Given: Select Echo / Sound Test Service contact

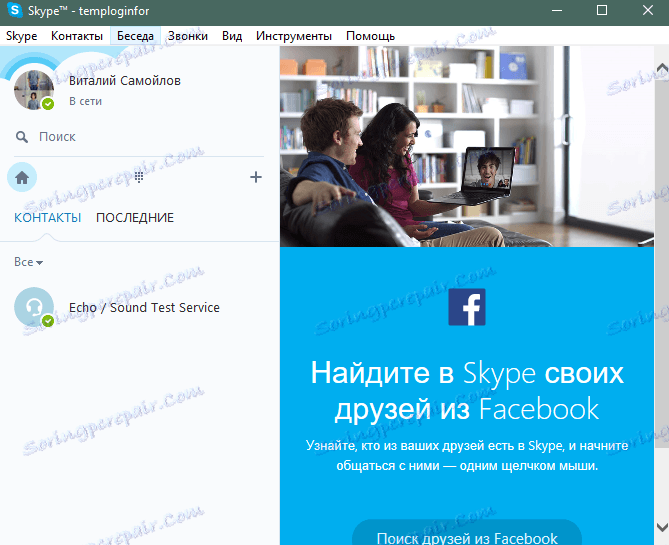Looking at the screenshot, I should tap(140, 307).
